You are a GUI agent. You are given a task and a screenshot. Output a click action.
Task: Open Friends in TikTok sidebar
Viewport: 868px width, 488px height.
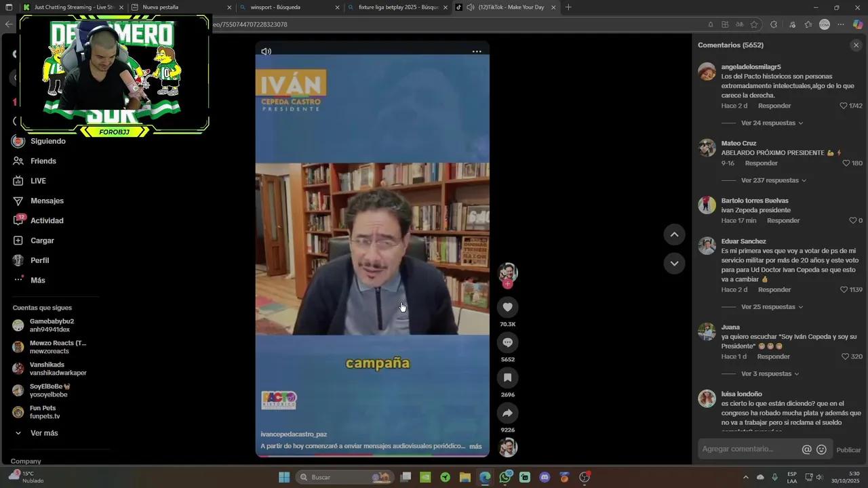pyautogui.click(x=43, y=161)
